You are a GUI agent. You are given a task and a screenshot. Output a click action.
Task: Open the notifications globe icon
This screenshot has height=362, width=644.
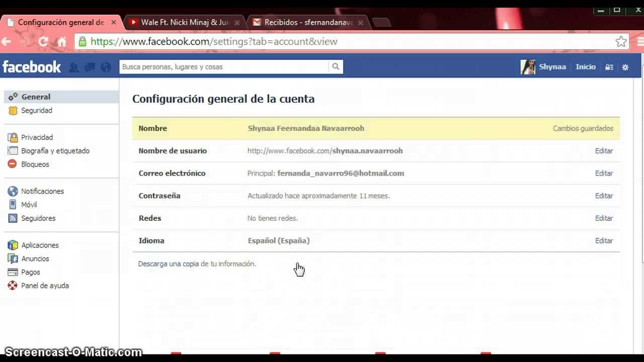[106, 67]
